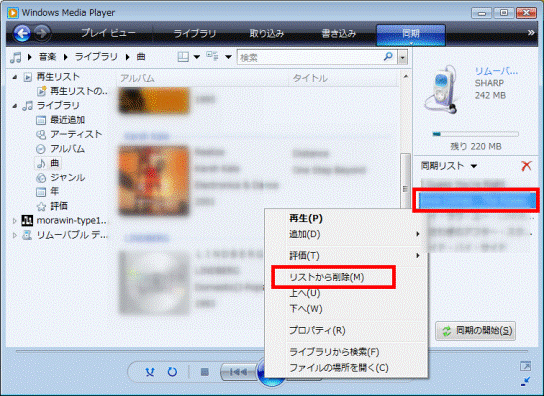
Task: Open the layout options dropdown arrow
Action: pos(197,57)
